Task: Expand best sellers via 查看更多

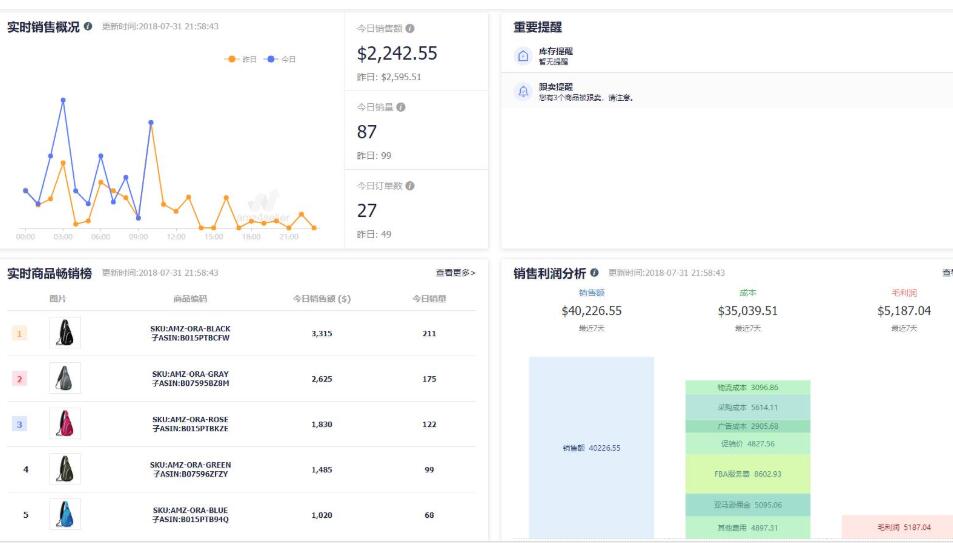Action: tap(455, 273)
